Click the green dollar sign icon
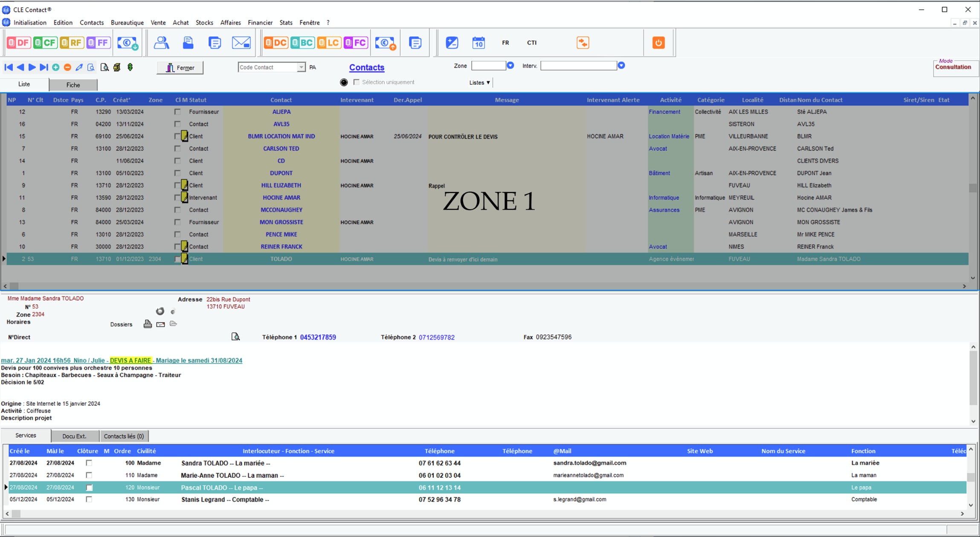This screenshot has width=980, height=537. coord(130,67)
